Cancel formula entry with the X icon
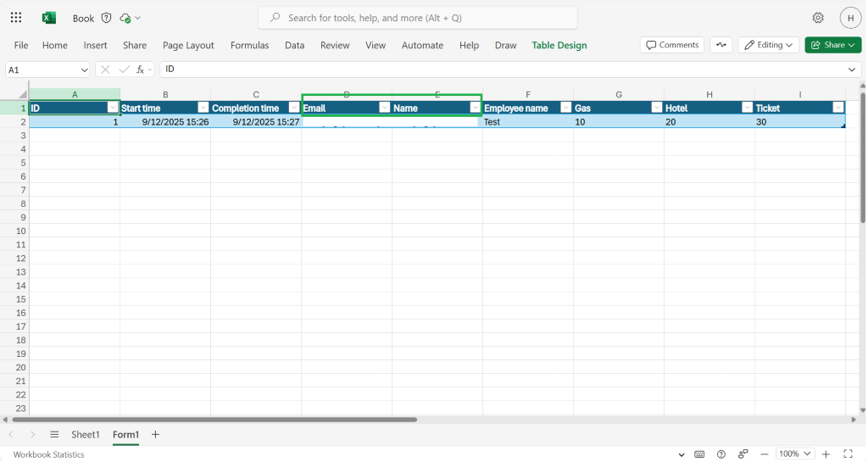Image resolution: width=868 pixels, height=462 pixels. (105, 70)
